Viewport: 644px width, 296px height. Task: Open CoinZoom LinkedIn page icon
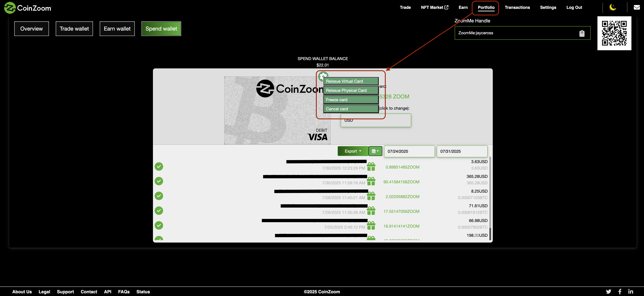tap(631, 292)
